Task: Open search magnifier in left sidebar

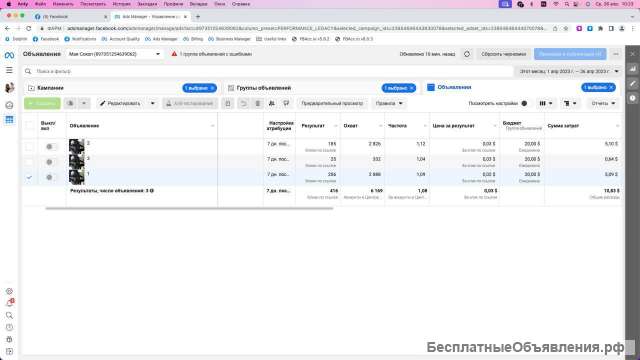Action: click(x=9, y=316)
